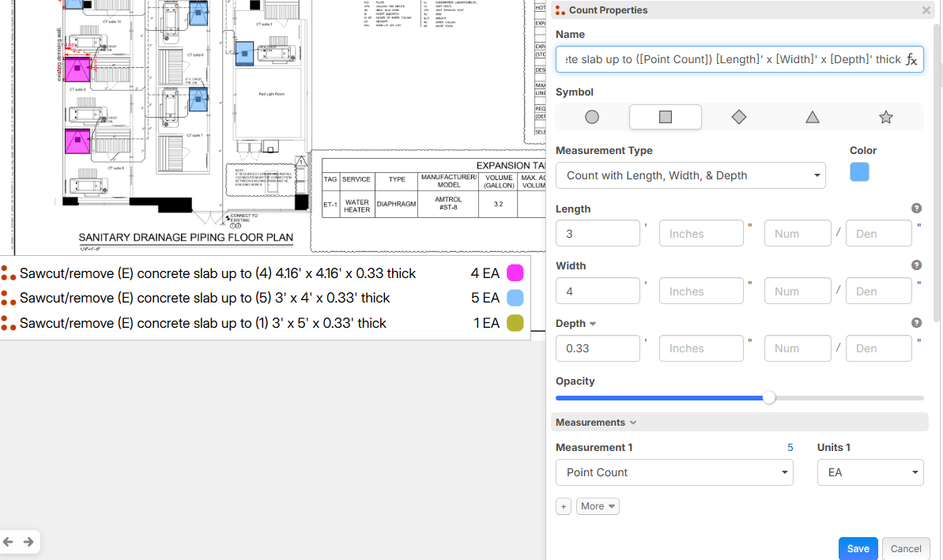Go to previous view with left arrow

pos(9,542)
